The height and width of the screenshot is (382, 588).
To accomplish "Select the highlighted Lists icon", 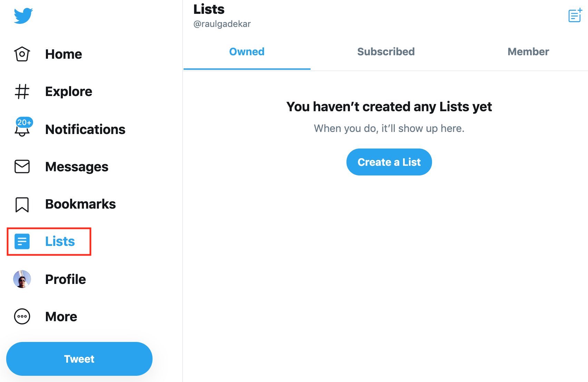I will (22, 241).
